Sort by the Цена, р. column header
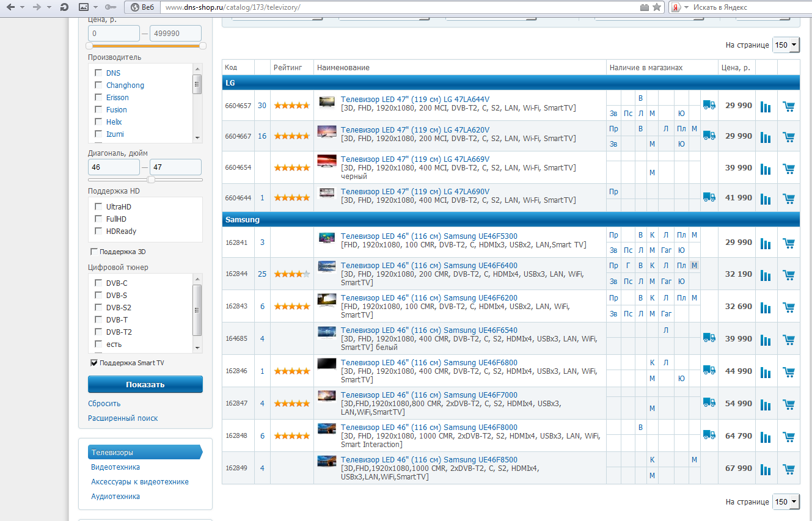 click(x=736, y=67)
